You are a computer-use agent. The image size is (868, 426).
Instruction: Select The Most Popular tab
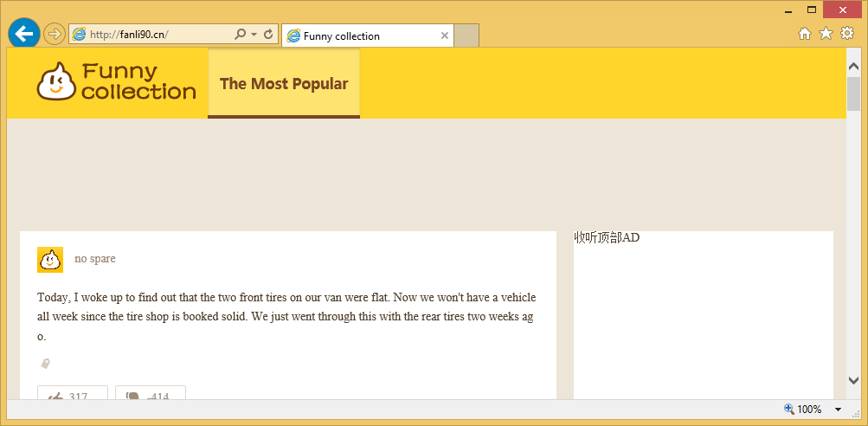[284, 84]
